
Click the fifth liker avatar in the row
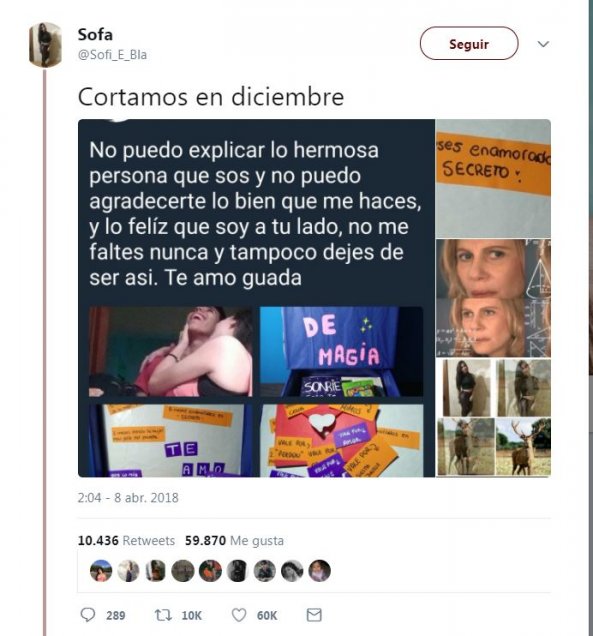tap(210, 571)
